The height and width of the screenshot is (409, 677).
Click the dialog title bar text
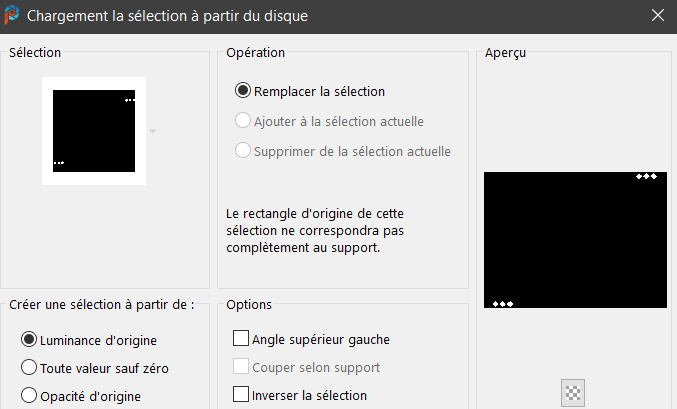(167, 16)
